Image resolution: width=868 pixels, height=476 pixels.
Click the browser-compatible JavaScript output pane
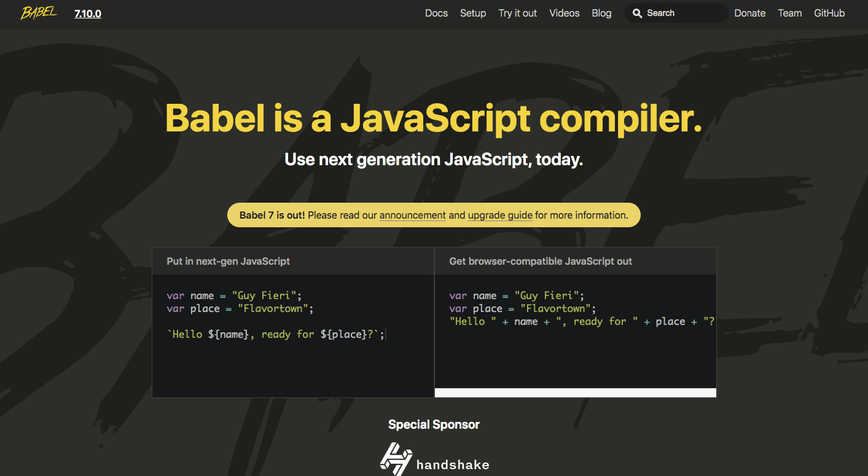coord(576,332)
